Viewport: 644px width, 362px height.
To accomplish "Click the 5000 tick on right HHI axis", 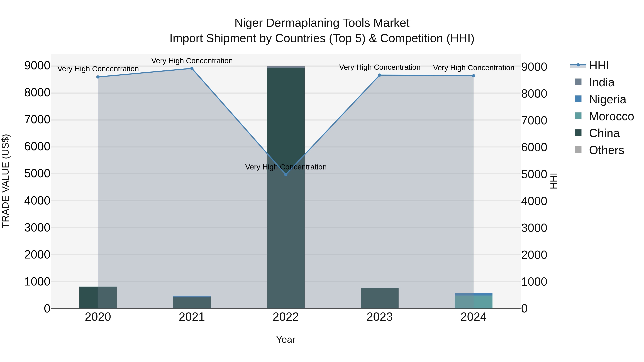I will [534, 174].
